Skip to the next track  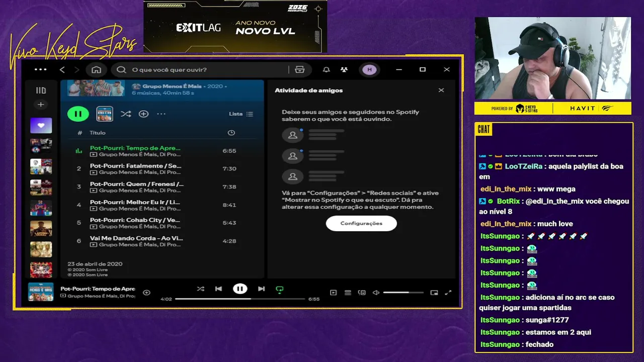[261, 289]
